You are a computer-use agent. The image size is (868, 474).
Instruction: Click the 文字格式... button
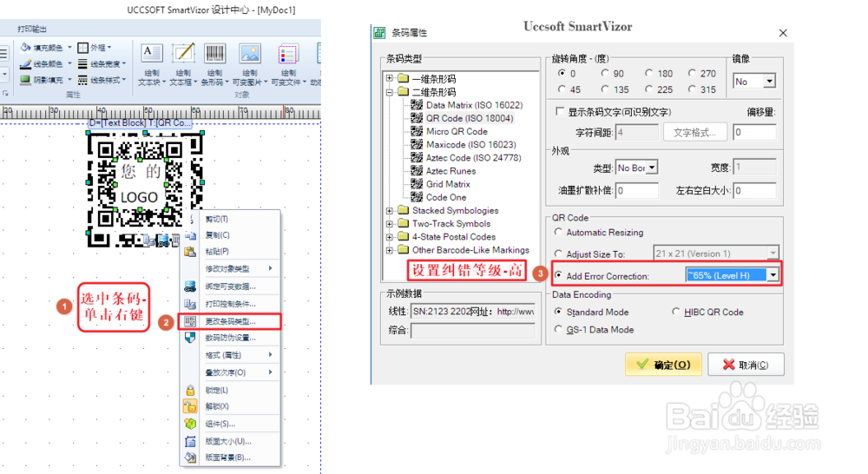(694, 132)
